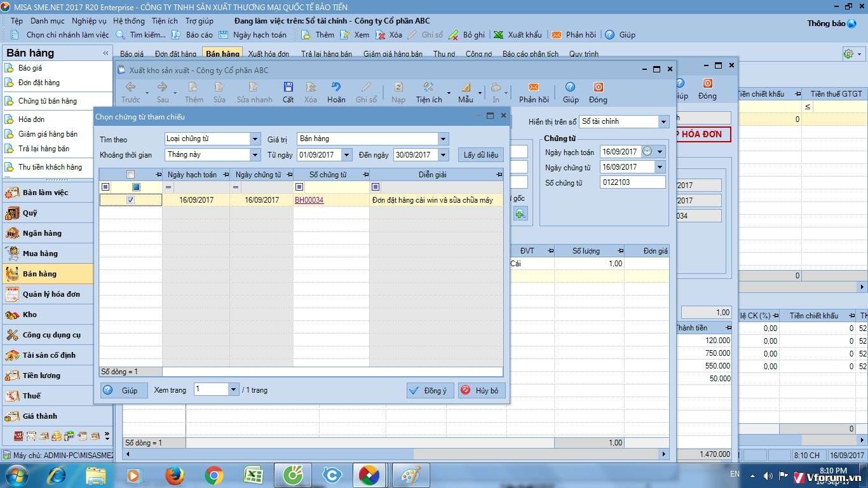The width and height of the screenshot is (868, 488).
Task: Click the Đồng ý button
Action: [430, 391]
